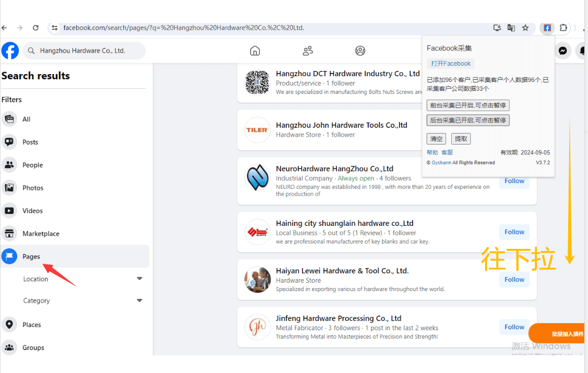Screen dimensions: 588x373
Task: Click the browser address bar URL
Action: (x=183, y=28)
